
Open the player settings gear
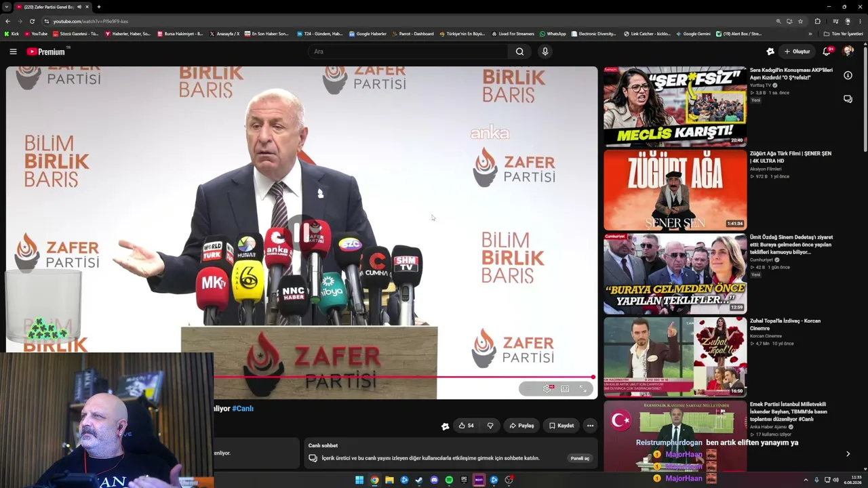[x=547, y=389]
